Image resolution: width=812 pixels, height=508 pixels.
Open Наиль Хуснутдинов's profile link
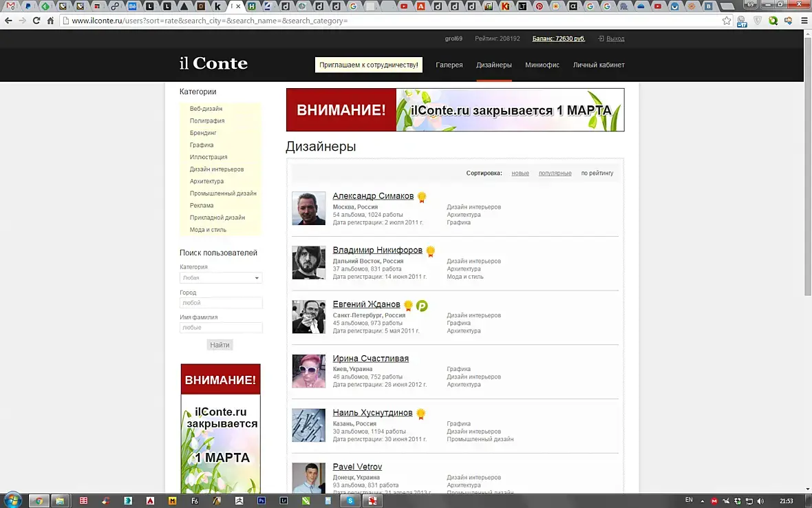click(372, 413)
